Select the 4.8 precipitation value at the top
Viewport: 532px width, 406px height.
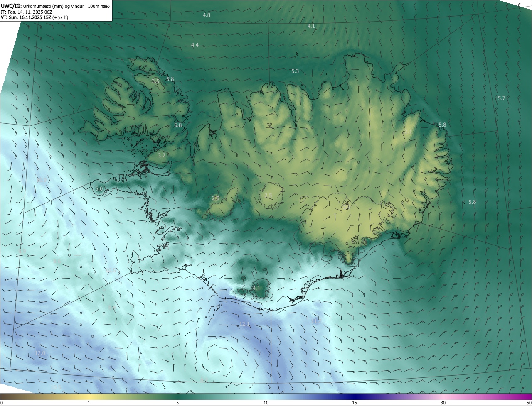tap(206, 15)
